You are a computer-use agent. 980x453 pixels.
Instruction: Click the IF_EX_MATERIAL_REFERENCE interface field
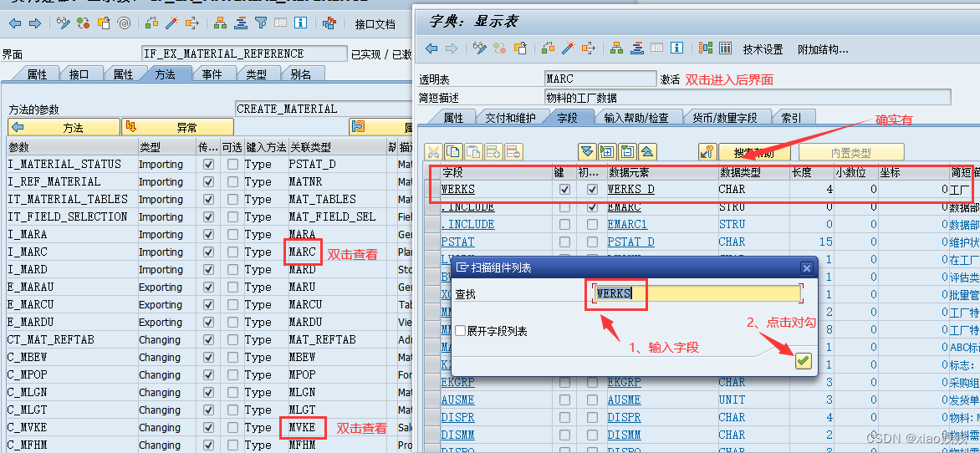pos(244,53)
